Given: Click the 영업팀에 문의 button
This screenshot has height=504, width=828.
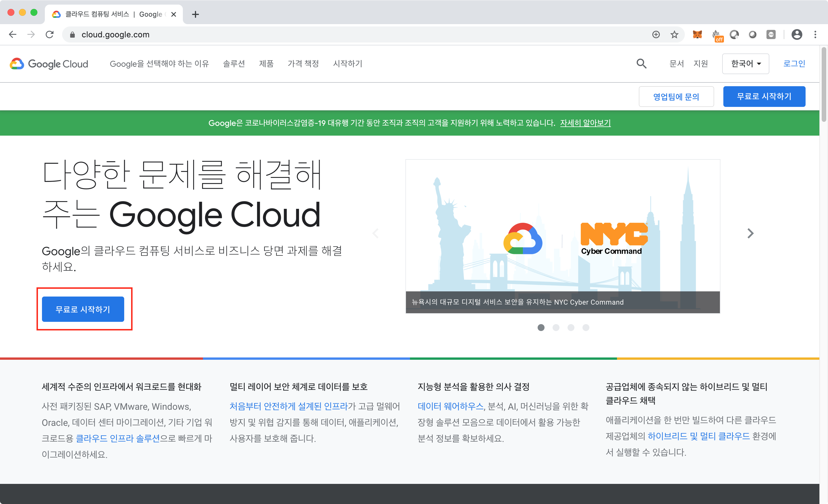Looking at the screenshot, I should [x=676, y=97].
